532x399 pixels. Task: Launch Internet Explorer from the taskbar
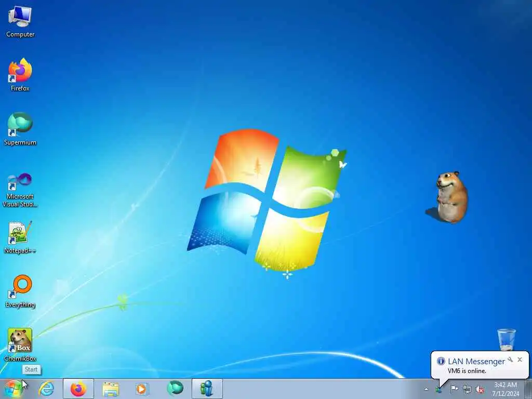46,389
